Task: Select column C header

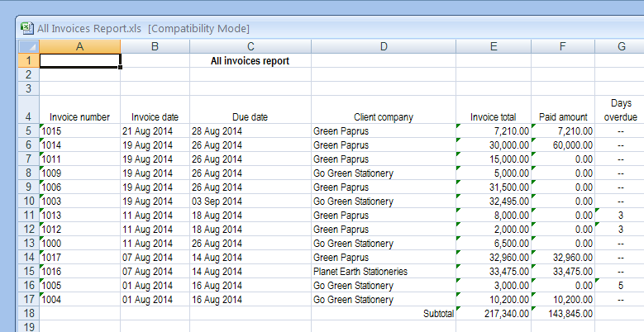Action: click(250, 46)
